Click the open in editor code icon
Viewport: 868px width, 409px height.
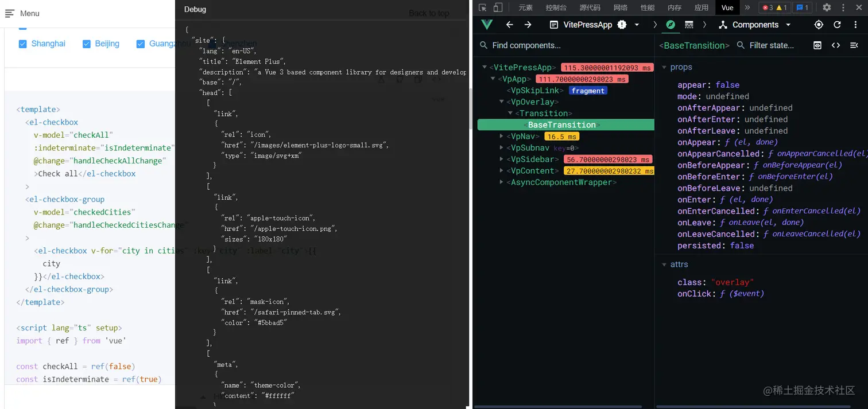(836, 45)
